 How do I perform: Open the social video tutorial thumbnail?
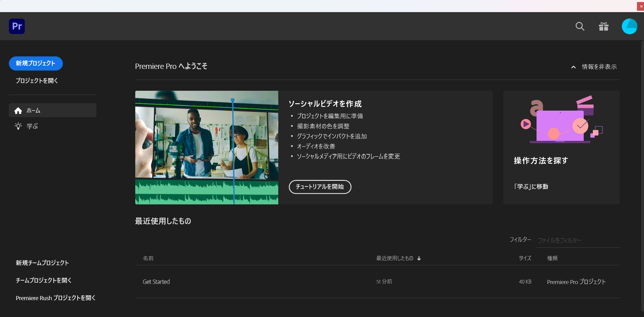207,148
